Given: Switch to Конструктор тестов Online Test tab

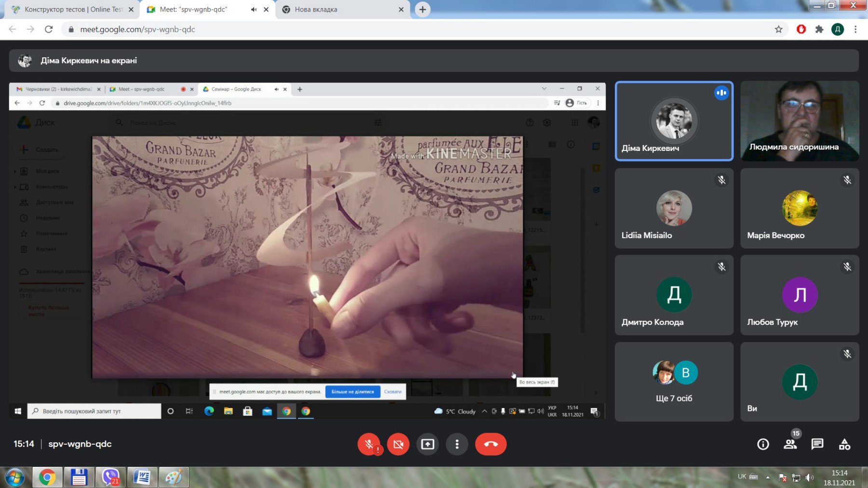Looking at the screenshot, I should [x=73, y=10].
